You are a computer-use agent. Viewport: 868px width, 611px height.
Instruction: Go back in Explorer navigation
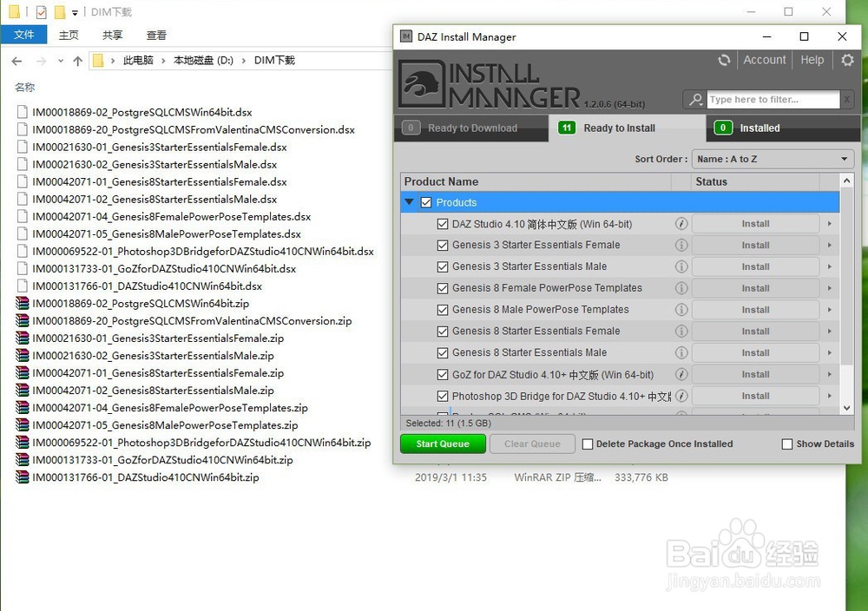click(17, 61)
